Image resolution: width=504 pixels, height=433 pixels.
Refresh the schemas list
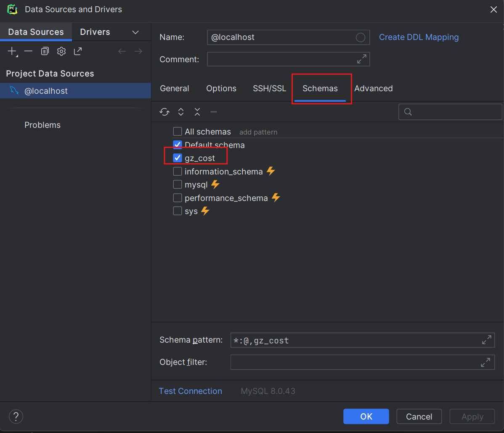pos(164,112)
